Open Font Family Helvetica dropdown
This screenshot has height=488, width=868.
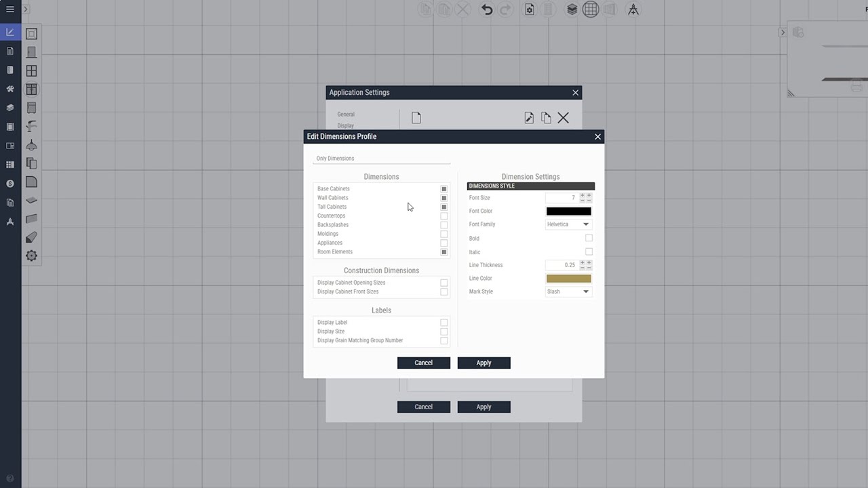tap(568, 224)
